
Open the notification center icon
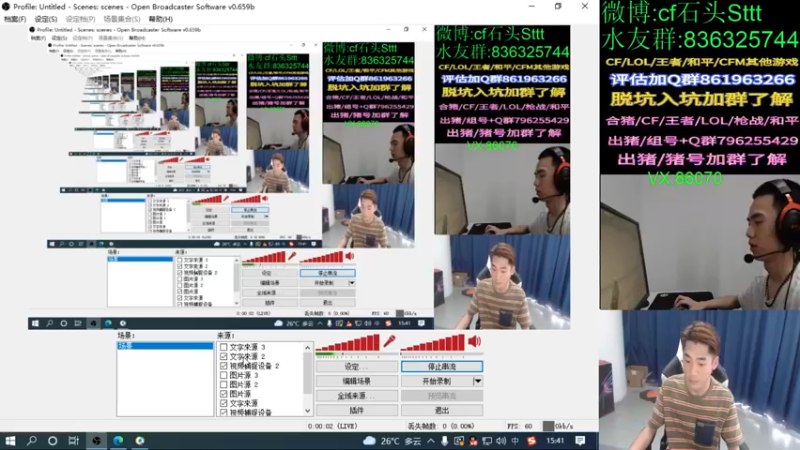pos(580,441)
